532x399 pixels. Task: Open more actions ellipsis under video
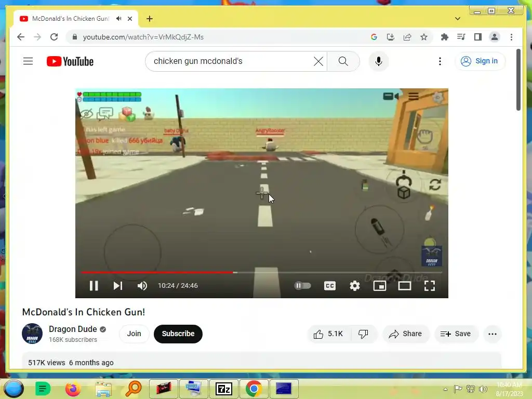[x=493, y=334]
